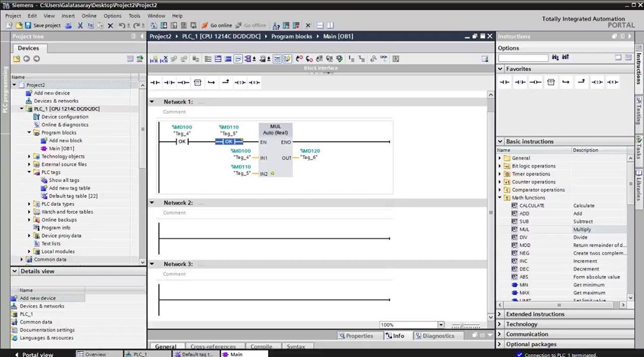
Task: Open the Insert menu
Action: pyautogui.click(x=68, y=15)
